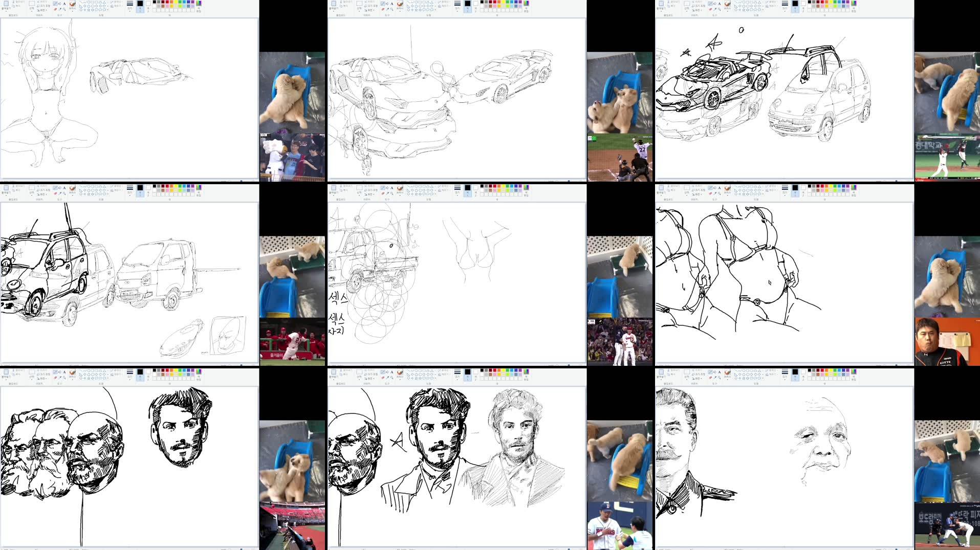This screenshot has width=980, height=550.
Task: Select the Pencil tool
Action: pyautogui.click(x=56, y=4)
